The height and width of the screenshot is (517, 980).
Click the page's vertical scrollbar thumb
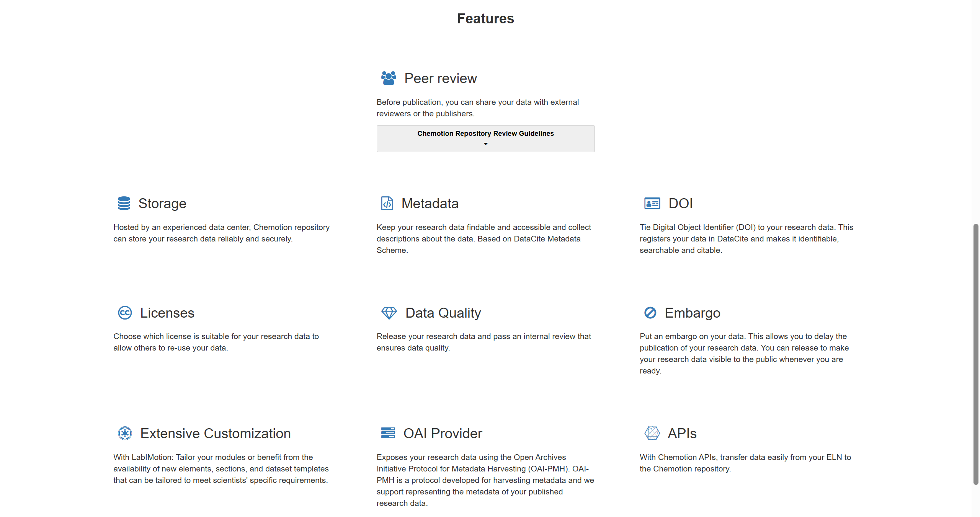pos(976,354)
